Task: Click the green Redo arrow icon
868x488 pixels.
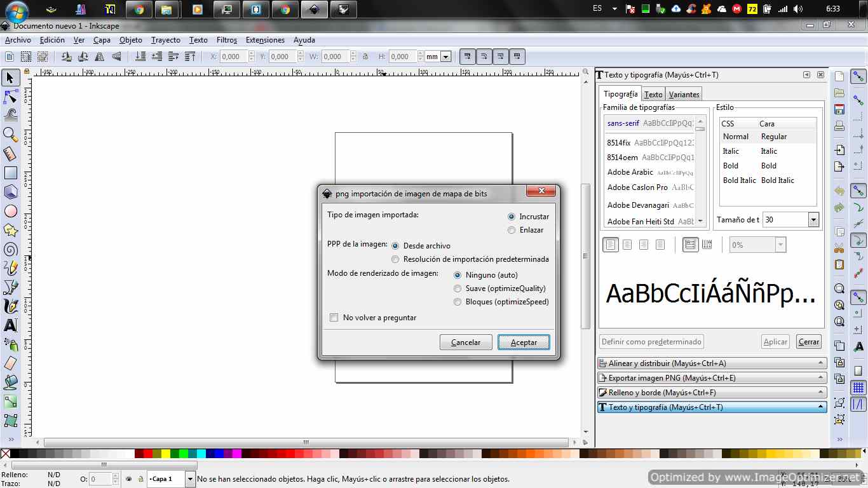Action: pyautogui.click(x=839, y=207)
